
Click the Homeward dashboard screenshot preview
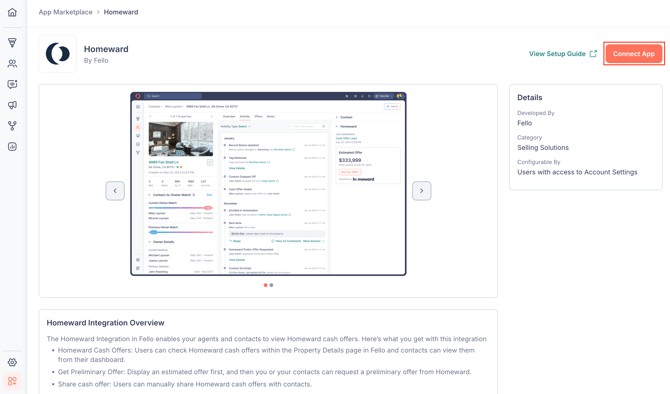[x=268, y=184]
